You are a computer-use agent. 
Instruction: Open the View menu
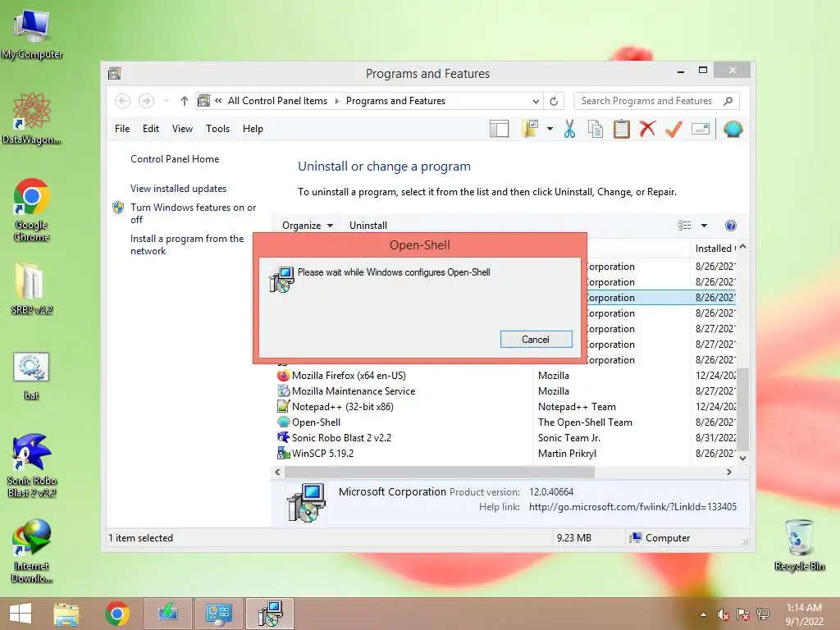click(182, 129)
